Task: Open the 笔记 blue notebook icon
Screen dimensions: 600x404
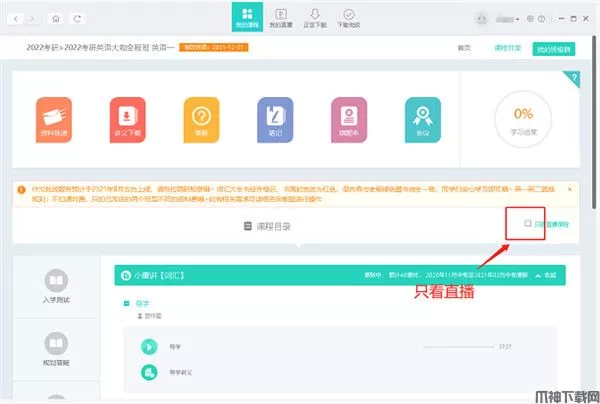Action: pyautogui.click(x=275, y=120)
